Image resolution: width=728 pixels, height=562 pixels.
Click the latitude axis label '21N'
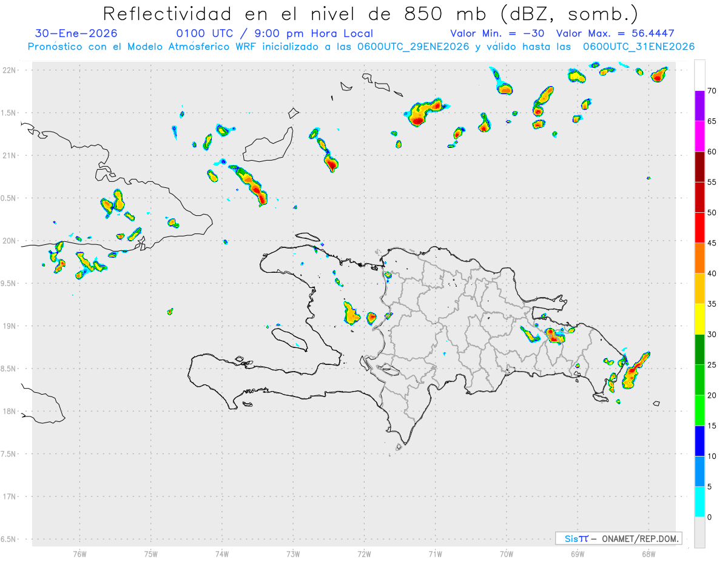[x=10, y=156]
